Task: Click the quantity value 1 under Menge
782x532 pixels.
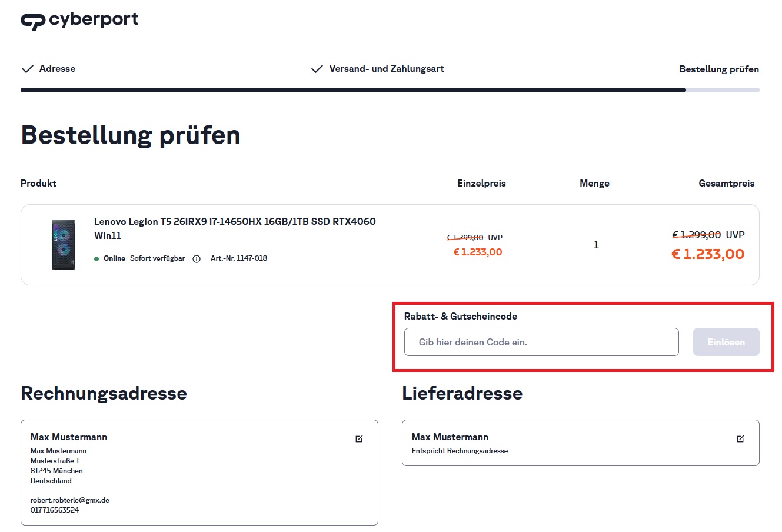Action: [596, 245]
